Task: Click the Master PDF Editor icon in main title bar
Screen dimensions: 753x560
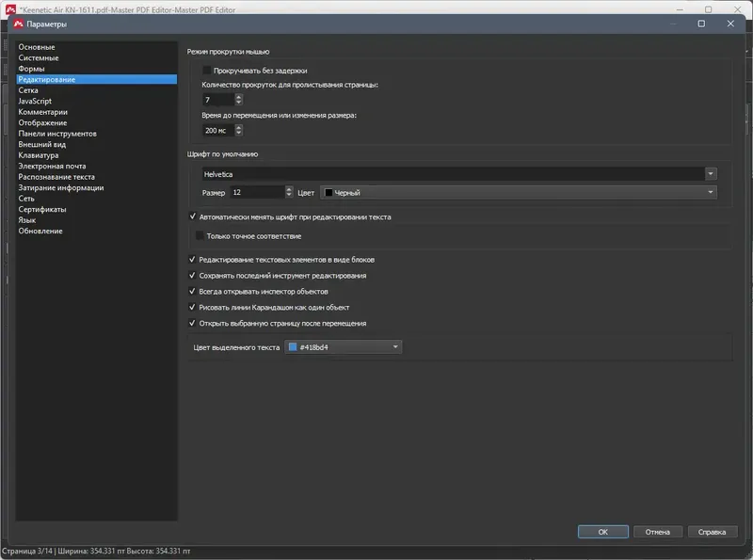Action: coord(9,10)
